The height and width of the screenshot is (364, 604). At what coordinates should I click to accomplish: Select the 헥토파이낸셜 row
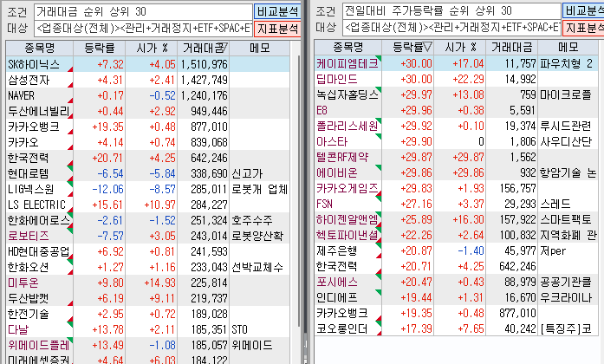coord(456,235)
